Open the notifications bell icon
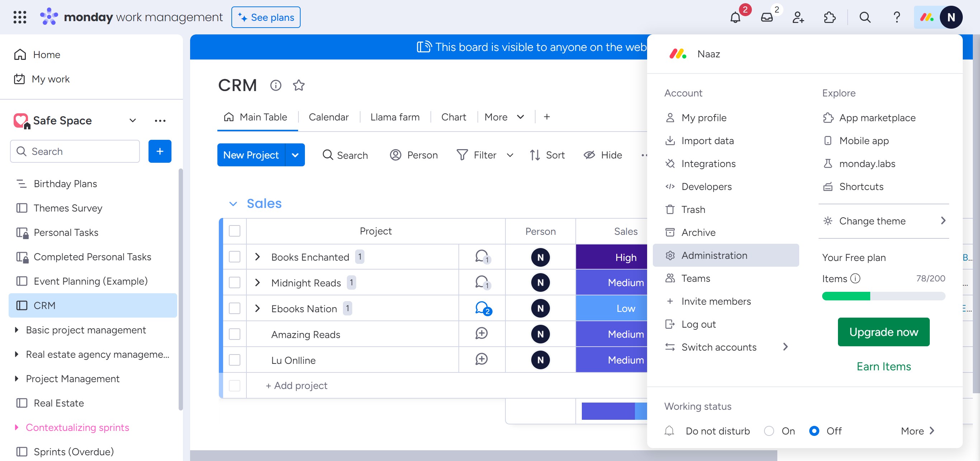 point(735,18)
